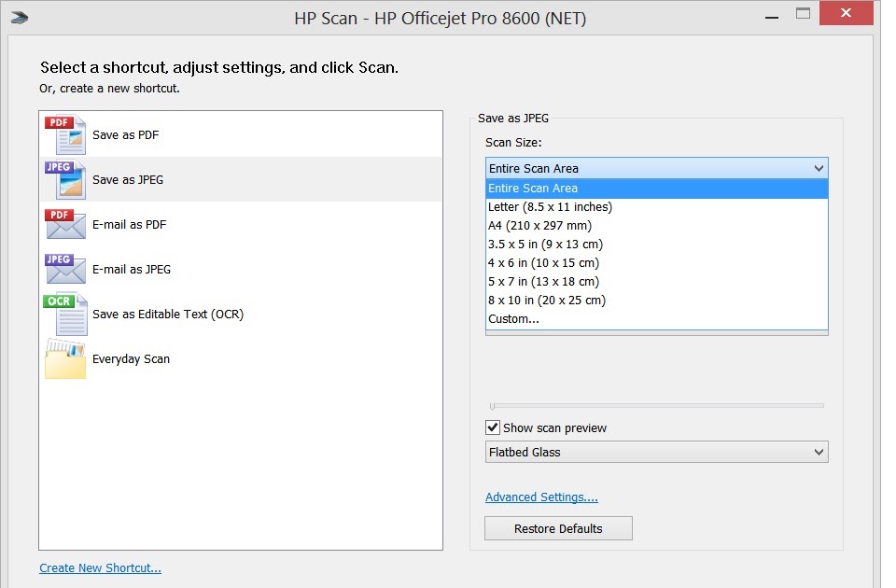Select the Save as PDF shortcut label

[x=126, y=134]
